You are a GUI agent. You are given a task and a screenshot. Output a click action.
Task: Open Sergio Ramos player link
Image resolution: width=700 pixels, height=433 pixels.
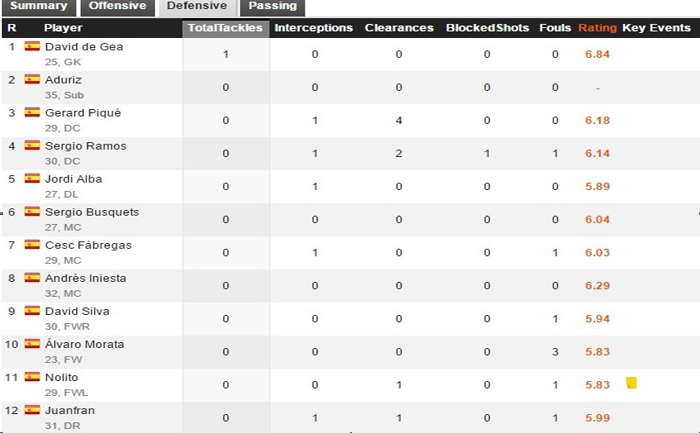pyautogui.click(x=86, y=146)
